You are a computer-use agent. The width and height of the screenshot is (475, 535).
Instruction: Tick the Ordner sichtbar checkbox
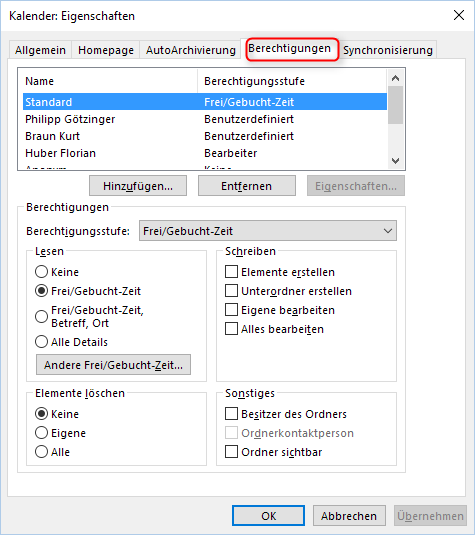tap(231, 452)
